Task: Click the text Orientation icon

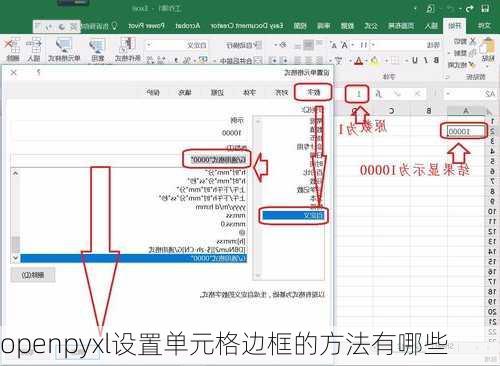Action: [283, 44]
